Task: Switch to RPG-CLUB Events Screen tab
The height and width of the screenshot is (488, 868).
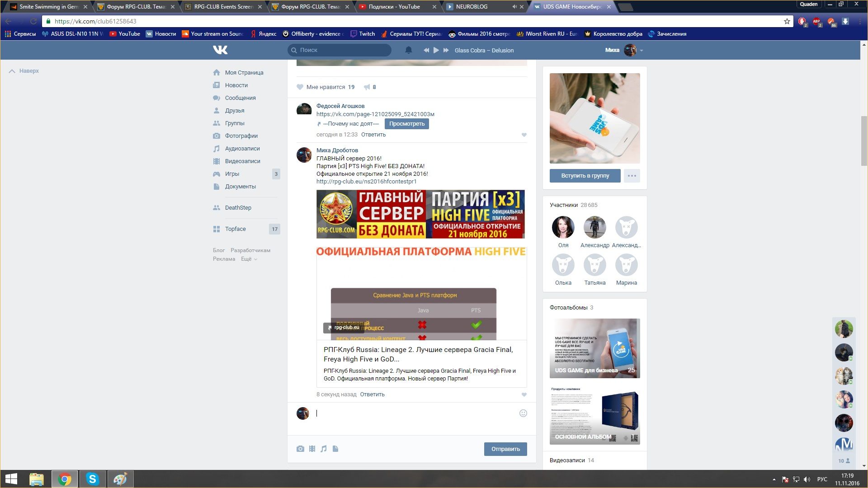Action: pyautogui.click(x=223, y=7)
